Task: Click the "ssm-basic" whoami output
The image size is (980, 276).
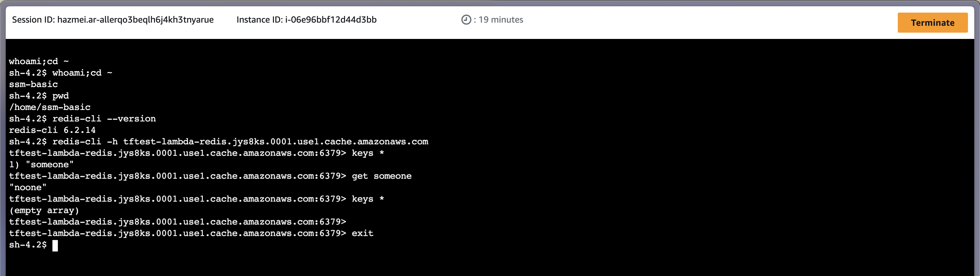Action: (33, 84)
